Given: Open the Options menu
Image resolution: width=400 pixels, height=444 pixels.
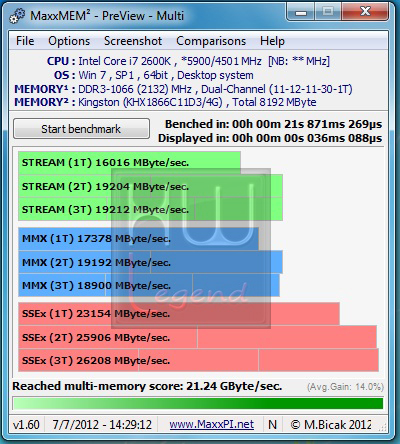Looking at the screenshot, I should [x=69, y=41].
